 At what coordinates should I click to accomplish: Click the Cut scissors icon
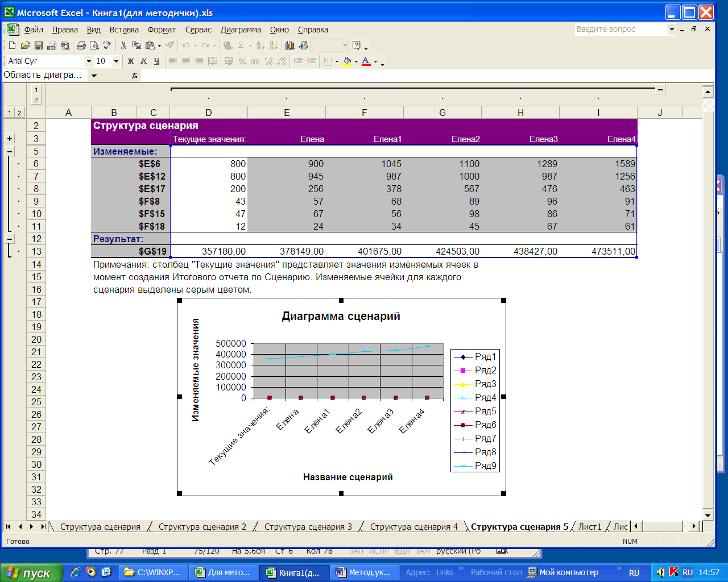tap(123, 45)
